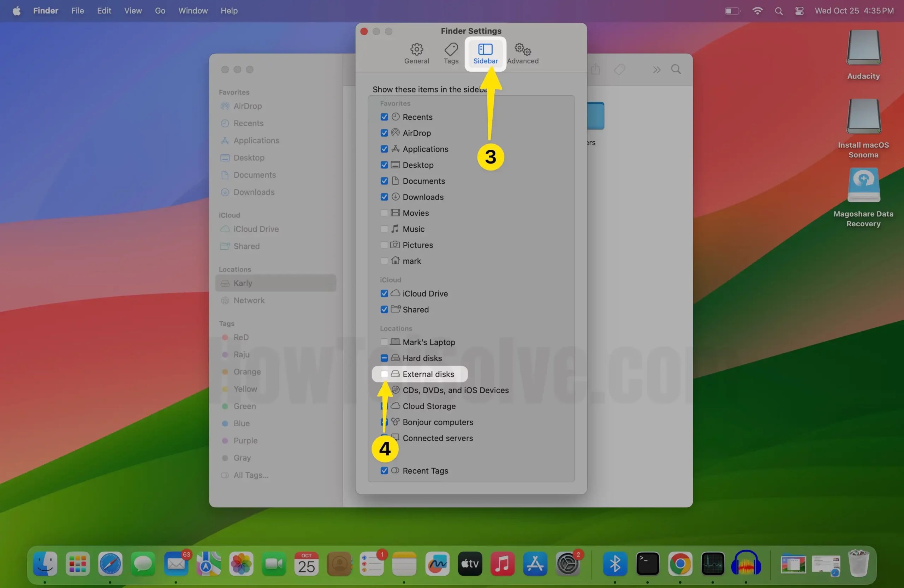This screenshot has width=904, height=588.
Task: Open the View menu
Action: 132,11
